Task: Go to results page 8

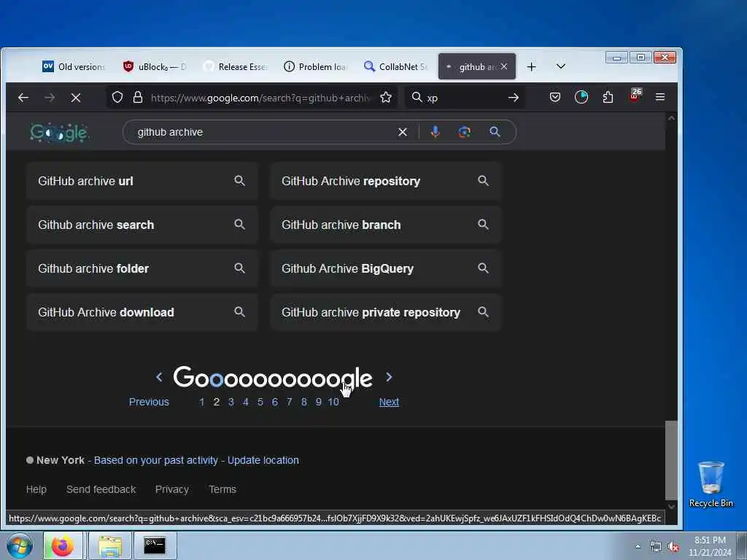Action: point(304,402)
